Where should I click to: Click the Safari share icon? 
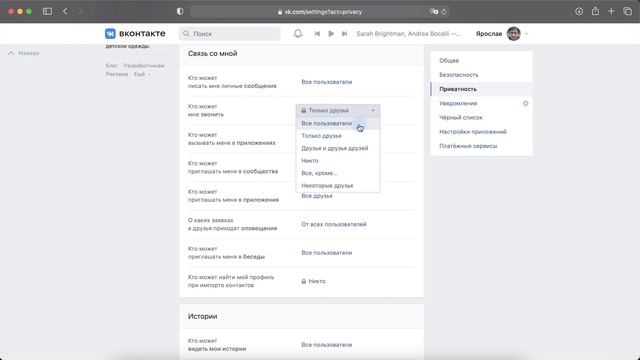(x=595, y=11)
